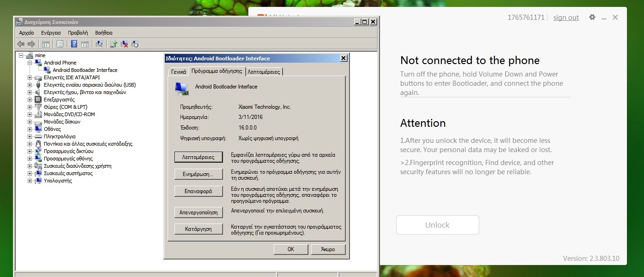Select Android Bootloader Interface in the device tree

pos(85,70)
